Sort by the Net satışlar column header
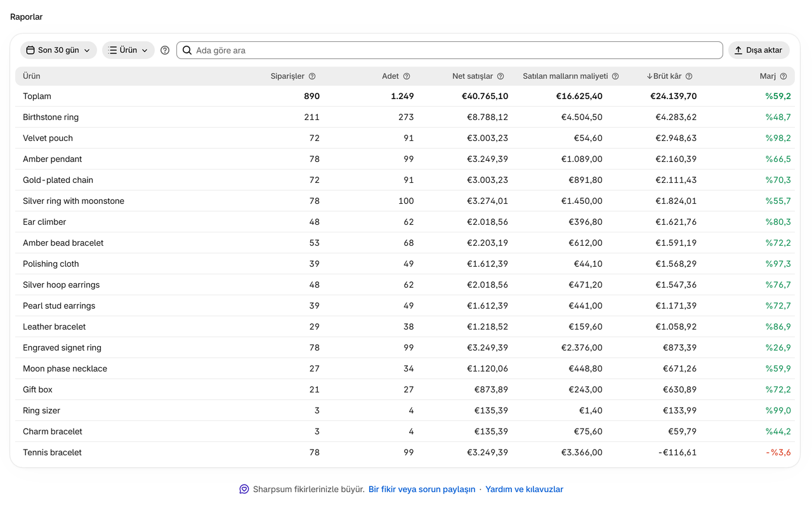This screenshot has width=812, height=508. tap(473, 76)
